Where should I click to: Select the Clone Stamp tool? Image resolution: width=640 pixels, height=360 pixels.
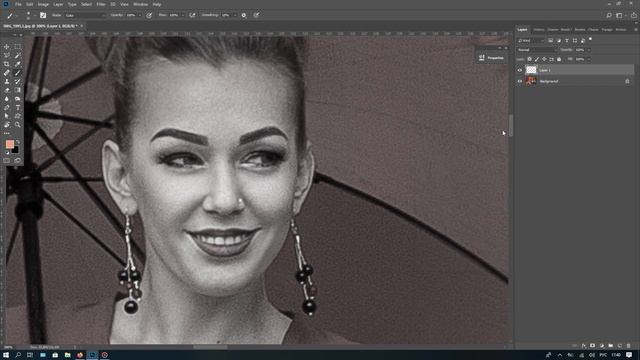(x=7, y=81)
